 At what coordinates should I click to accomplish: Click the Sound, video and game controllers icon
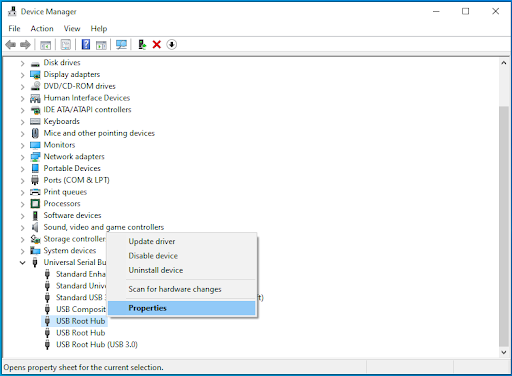35,227
